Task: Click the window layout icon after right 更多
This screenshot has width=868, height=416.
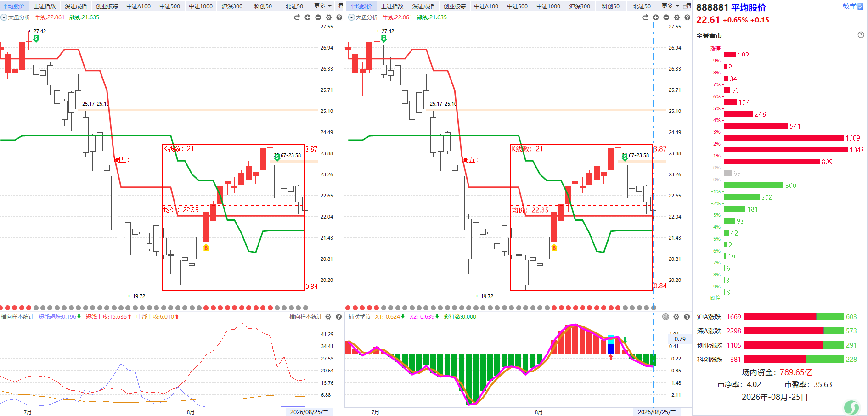Action: (x=687, y=6)
